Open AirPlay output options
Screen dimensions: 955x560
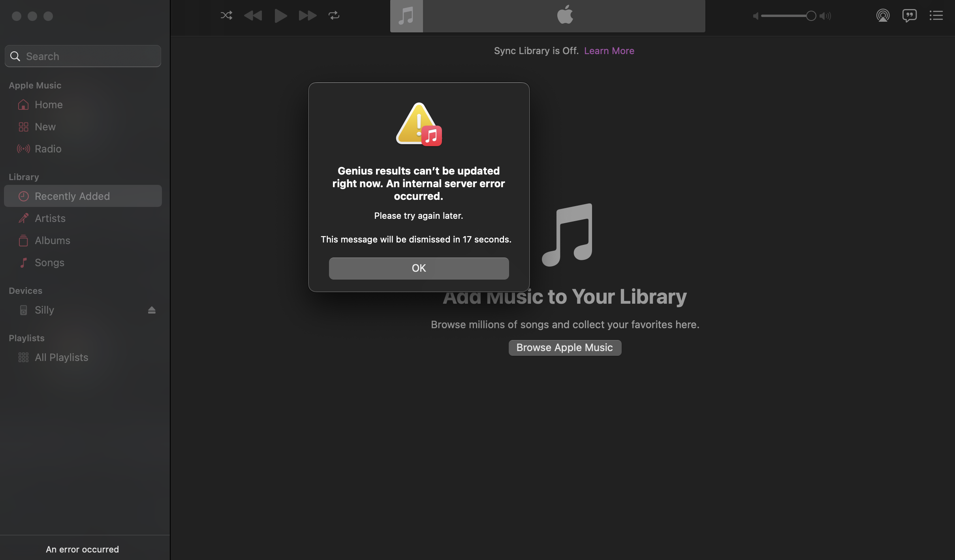click(x=883, y=16)
